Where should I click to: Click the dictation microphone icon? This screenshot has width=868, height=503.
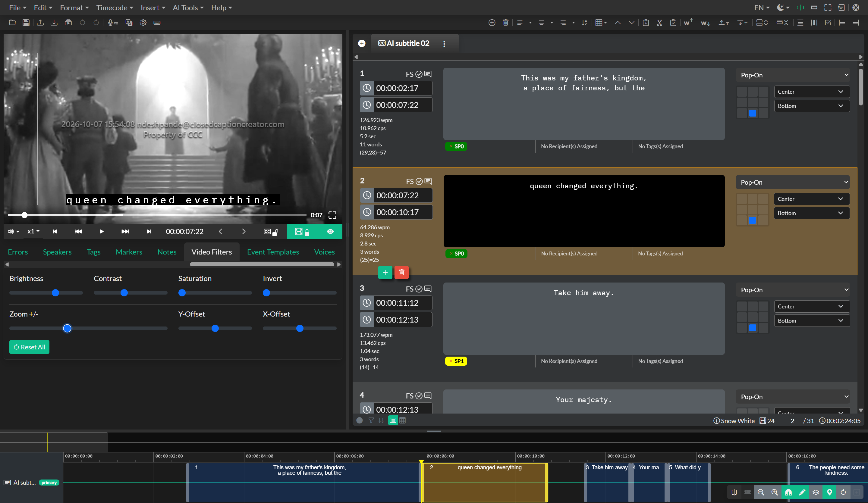click(113, 23)
